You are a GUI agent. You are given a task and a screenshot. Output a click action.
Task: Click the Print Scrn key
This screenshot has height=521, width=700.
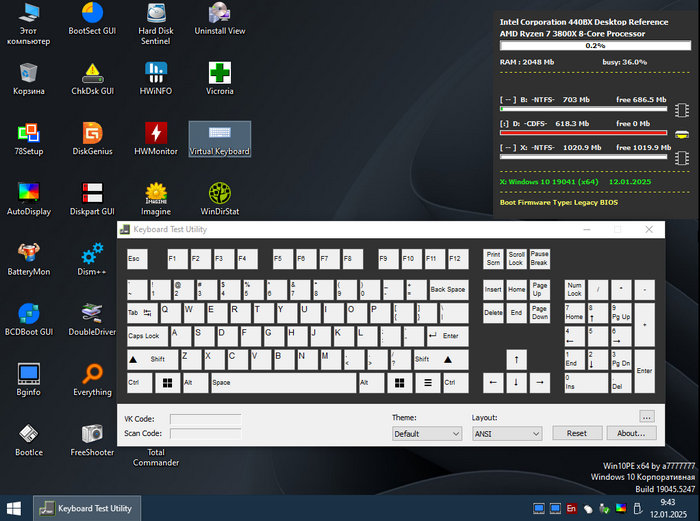click(x=493, y=259)
